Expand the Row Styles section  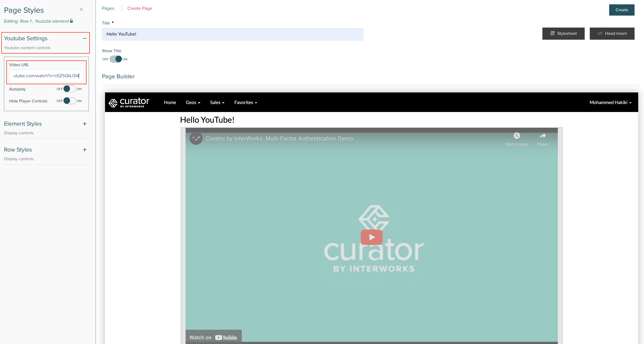[x=85, y=150]
